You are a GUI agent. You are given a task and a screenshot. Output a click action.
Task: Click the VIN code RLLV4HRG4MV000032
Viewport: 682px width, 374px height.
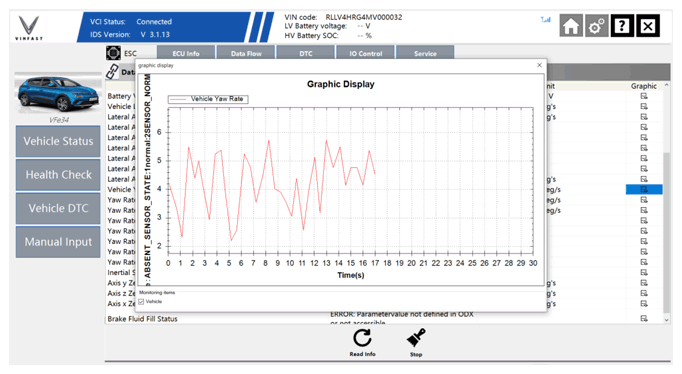(x=364, y=17)
